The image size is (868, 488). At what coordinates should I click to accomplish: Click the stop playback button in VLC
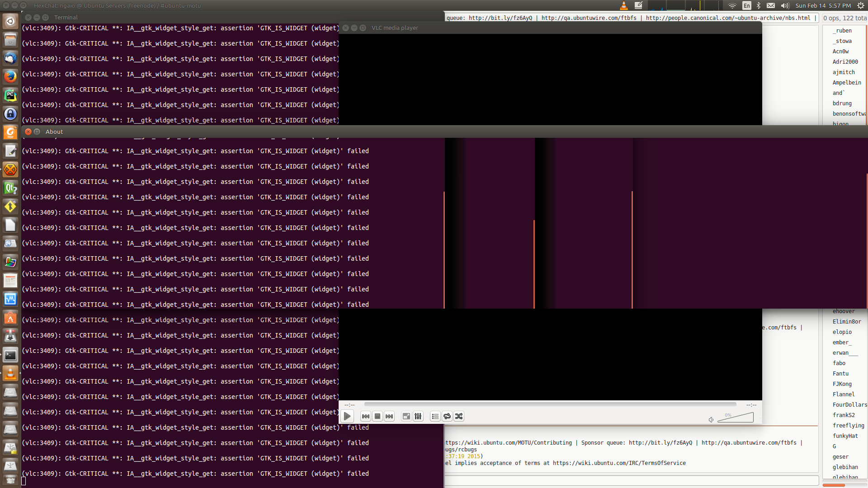377,416
